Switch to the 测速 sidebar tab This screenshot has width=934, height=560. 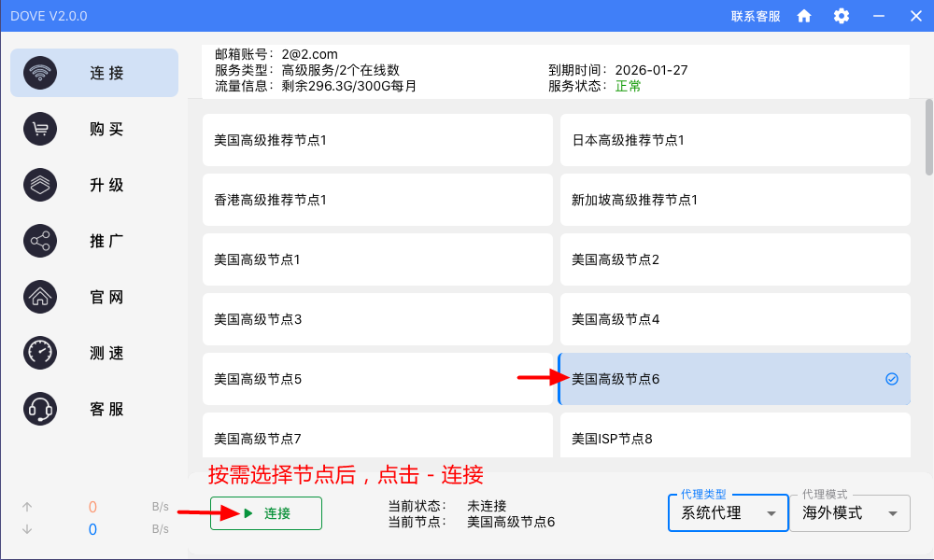coord(106,353)
